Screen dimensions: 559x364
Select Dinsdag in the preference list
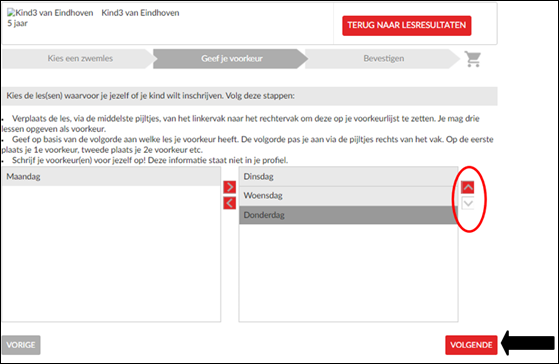pos(348,176)
